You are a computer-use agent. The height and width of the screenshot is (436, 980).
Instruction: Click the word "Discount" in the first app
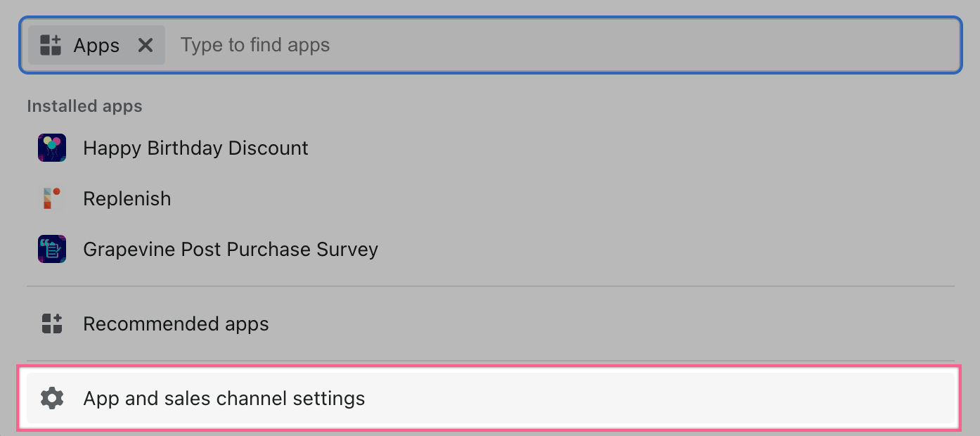(271, 148)
